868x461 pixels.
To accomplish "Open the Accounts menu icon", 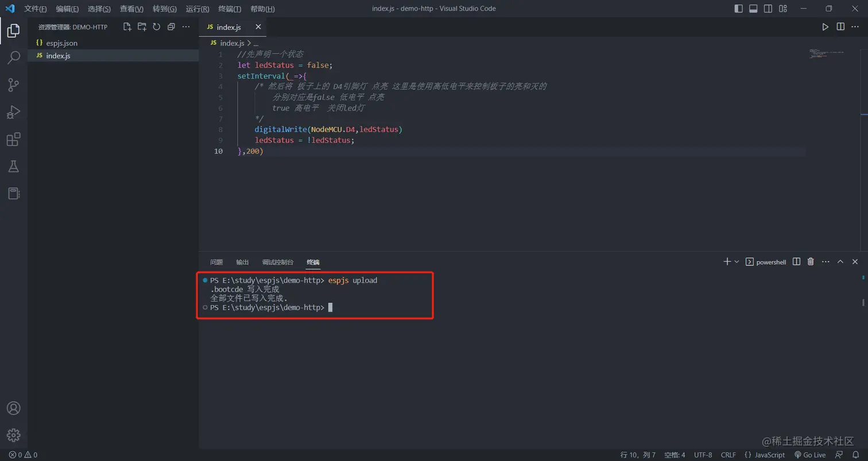I will tap(13, 408).
